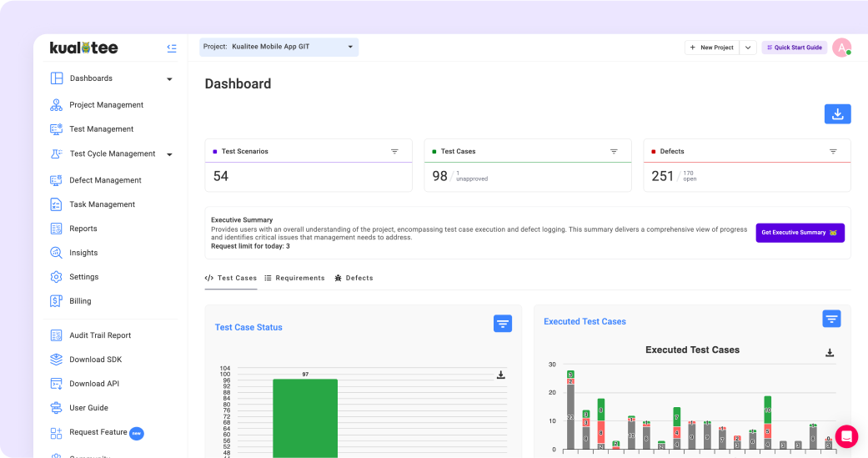Download the Executed Test Cases chart
This screenshot has width=868, height=458.
coord(830,353)
